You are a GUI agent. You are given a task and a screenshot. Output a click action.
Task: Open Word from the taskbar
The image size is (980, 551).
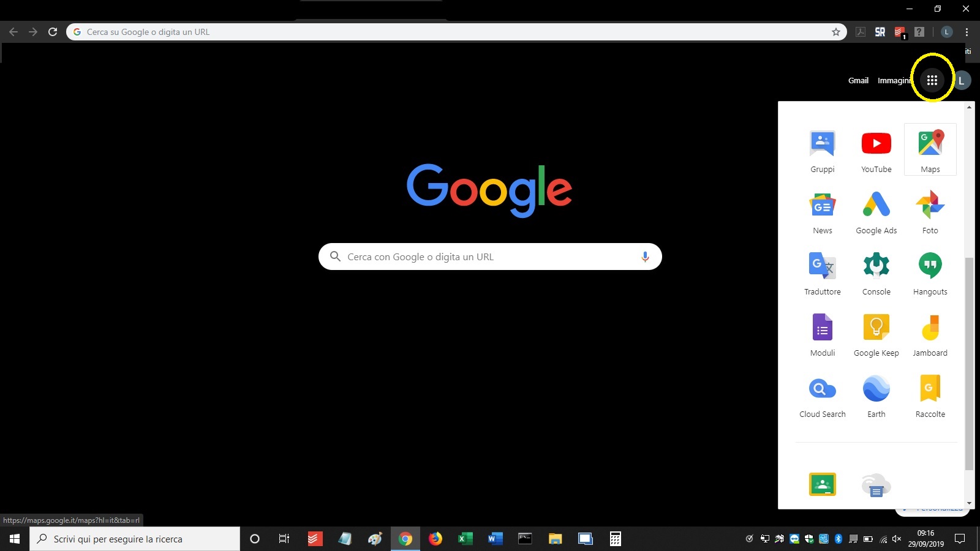tap(496, 539)
